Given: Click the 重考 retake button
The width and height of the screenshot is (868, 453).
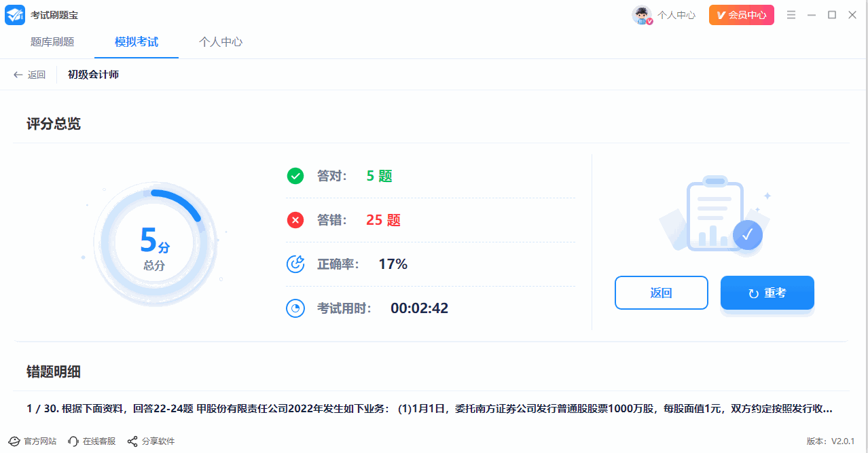Looking at the screenshot, I should tap(767, 293).
